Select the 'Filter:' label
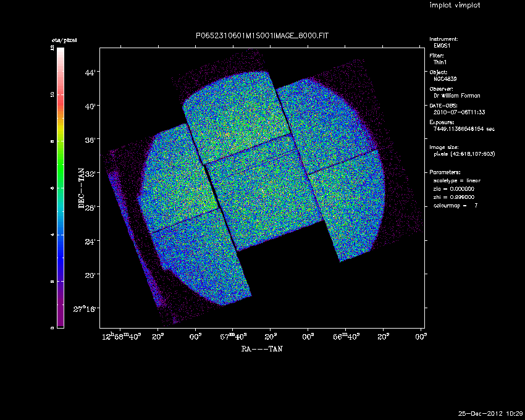The image size is (525, 420). pos(437,56)
